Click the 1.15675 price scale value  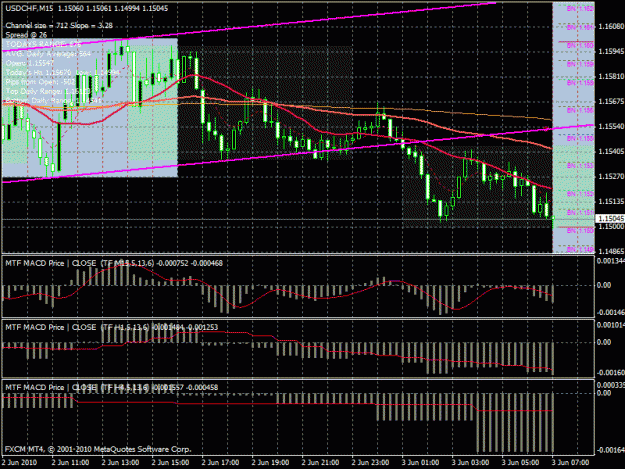coord(611,101)
